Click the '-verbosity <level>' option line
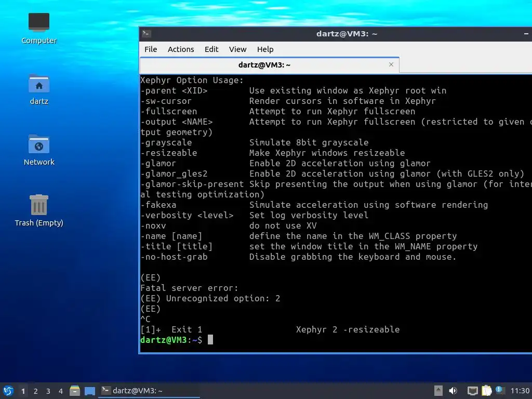The image size is (532, 399). click(x=254, y=215)
